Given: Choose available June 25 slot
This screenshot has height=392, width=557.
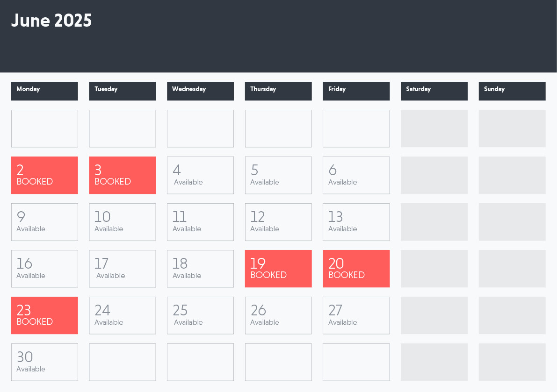Looking at the screenshot, I should pyautogui.click(x=200, y=315).
